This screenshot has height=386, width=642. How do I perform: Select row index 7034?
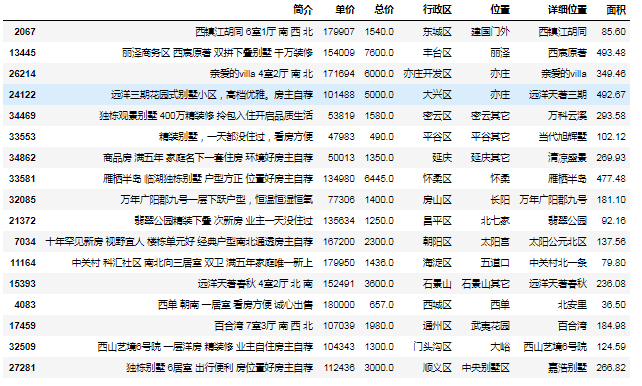coord(25,242)
